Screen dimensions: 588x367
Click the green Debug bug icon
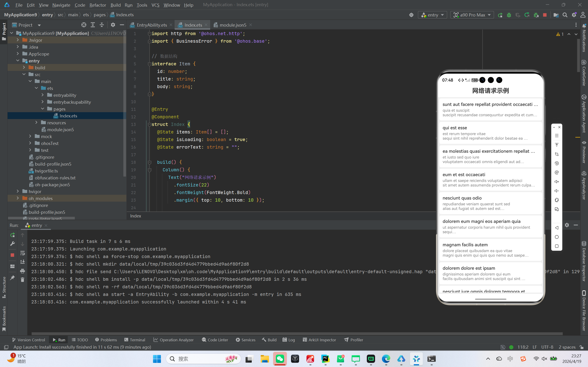tap(509, 15)
